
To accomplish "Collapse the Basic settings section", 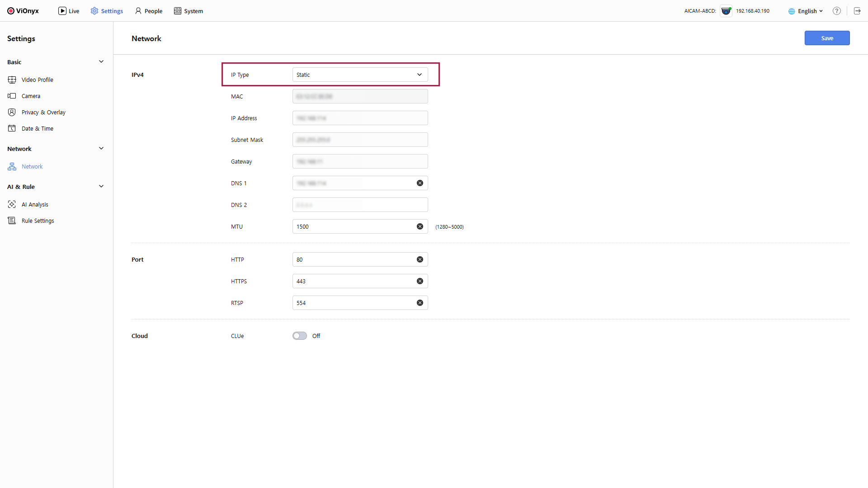I will click(x=101, y=62).
